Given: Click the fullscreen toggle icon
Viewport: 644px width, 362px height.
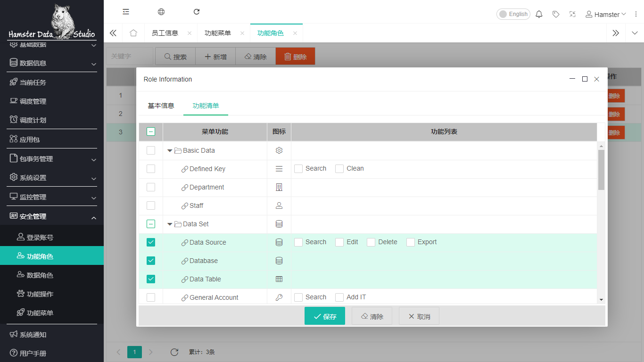Looking at the screenshot, I should point(572,14).
